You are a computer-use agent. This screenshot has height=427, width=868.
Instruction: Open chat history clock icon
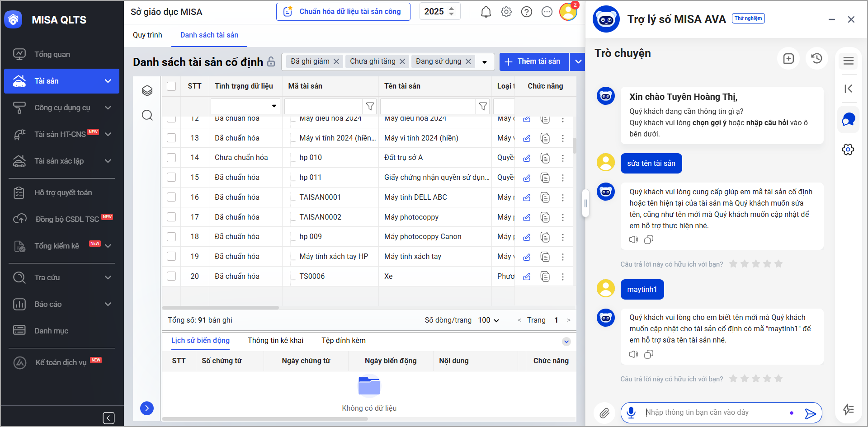(x=816, y=58)
